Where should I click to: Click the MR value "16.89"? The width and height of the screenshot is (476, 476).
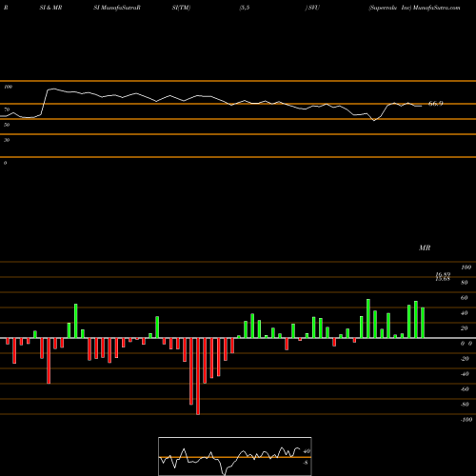coord(443,274)
